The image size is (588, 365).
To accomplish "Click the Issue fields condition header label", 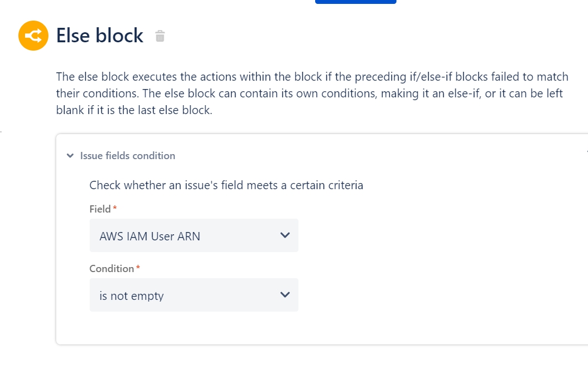I will click(128, 156).
